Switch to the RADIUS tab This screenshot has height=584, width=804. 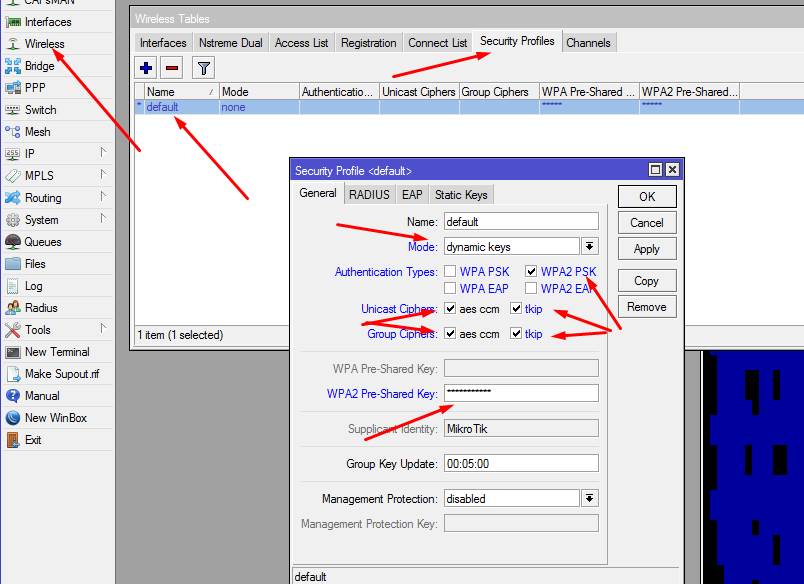pos(369,195)
